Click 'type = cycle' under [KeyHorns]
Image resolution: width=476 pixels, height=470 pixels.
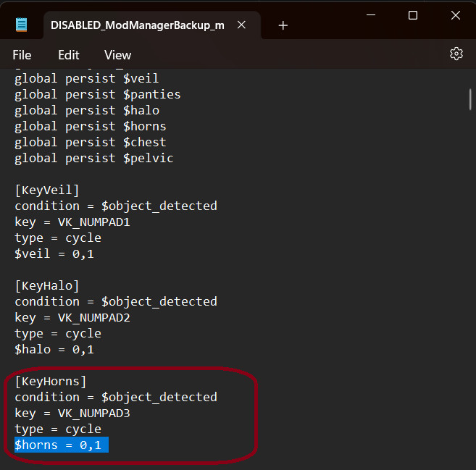58,429
